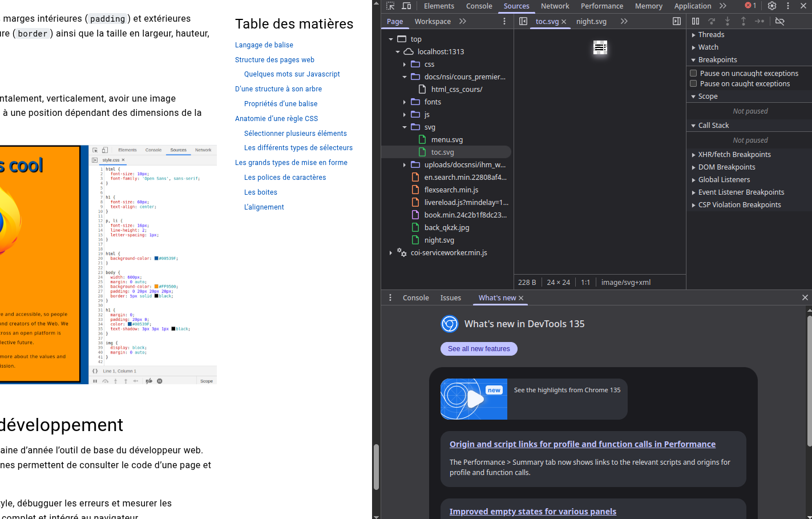Screen dimensions: 812x519
Task: Open the navigator pane three-dot menu
Action: (504, 21)
